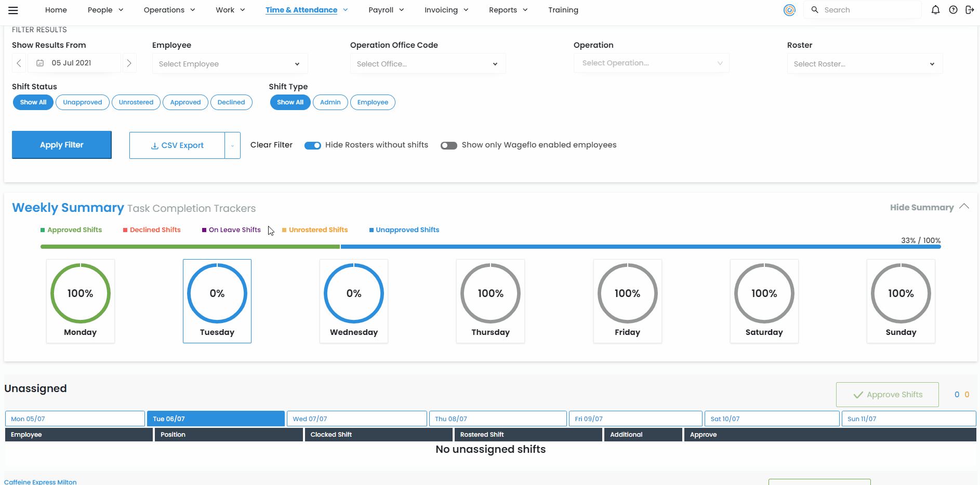Screen dimensions: 980x485
Task: Click the notifications bell icon
Action: point(935,10)
